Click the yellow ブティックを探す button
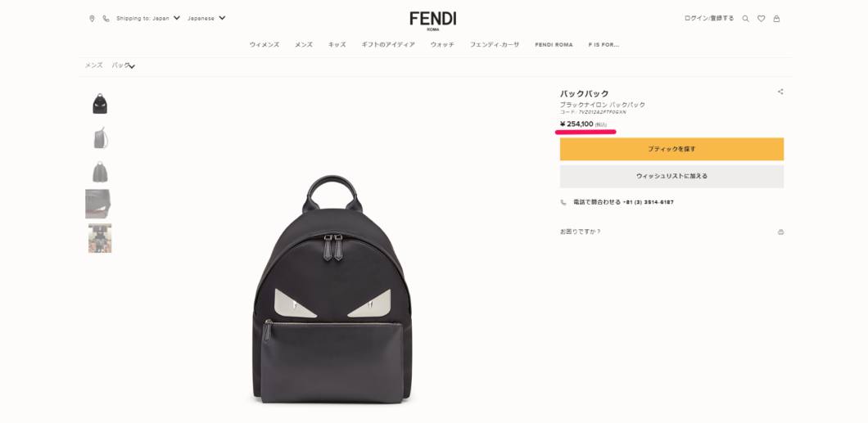The width and height of the screenshot is (868, 423). [x=671, y=149]
